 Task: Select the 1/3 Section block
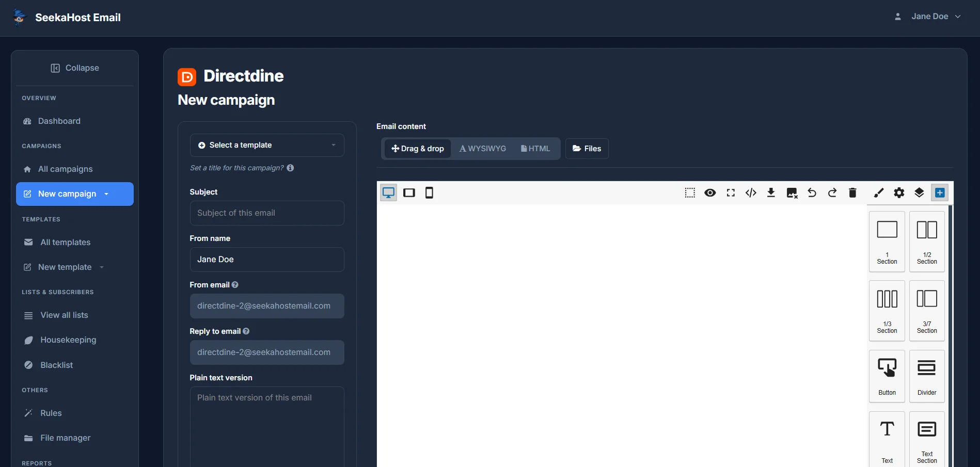(887, 311)
